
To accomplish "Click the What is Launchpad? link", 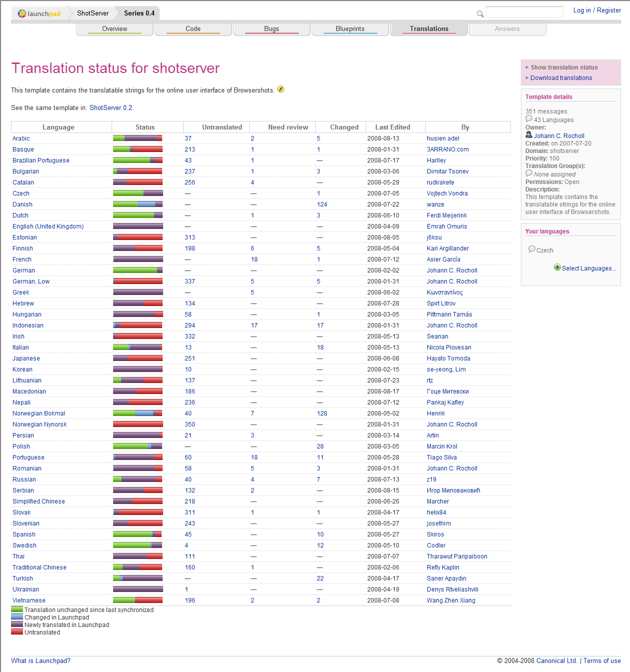I will click(x=41, y=661).
